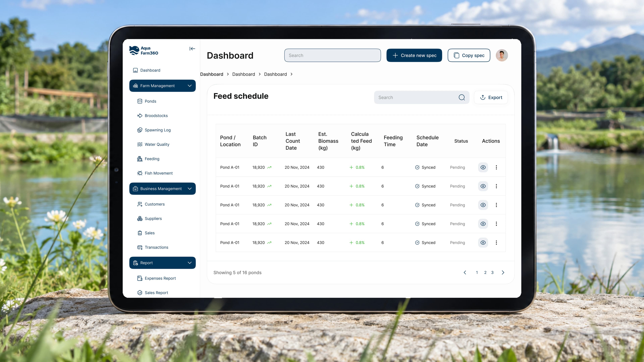Image resolution: width=644 pixels, height=362 pixels.
Task: Open more options for third table row
Action: 496,205
